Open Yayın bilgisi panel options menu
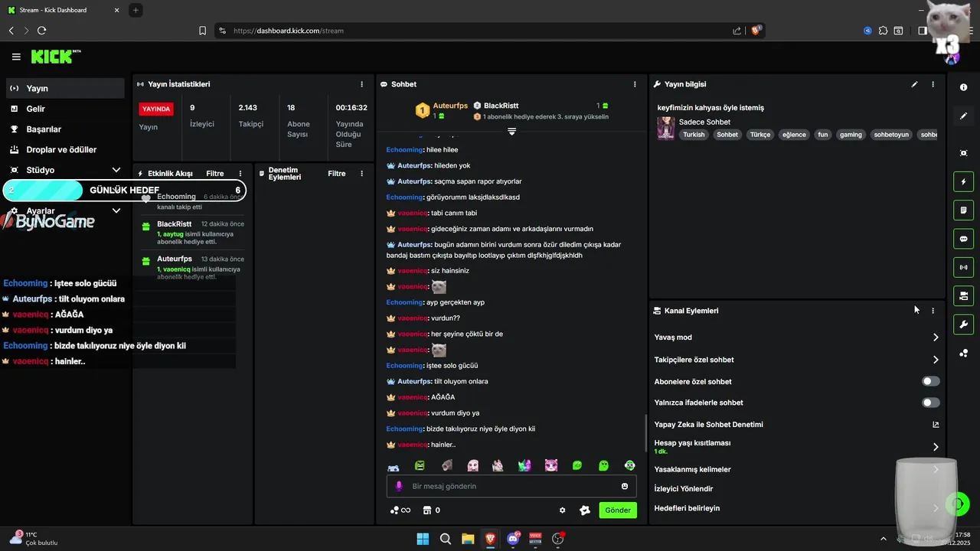The height and width of the screenshot is (551, 980). coord(933,84)
